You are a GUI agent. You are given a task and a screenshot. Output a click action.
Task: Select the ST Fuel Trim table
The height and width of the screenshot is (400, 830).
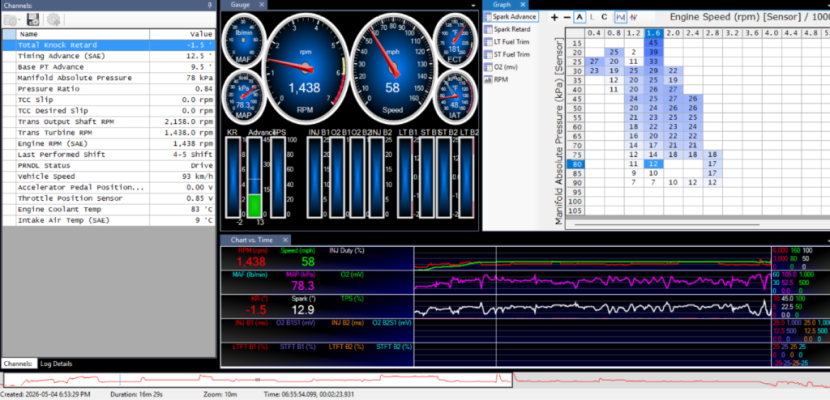[507, 54]
